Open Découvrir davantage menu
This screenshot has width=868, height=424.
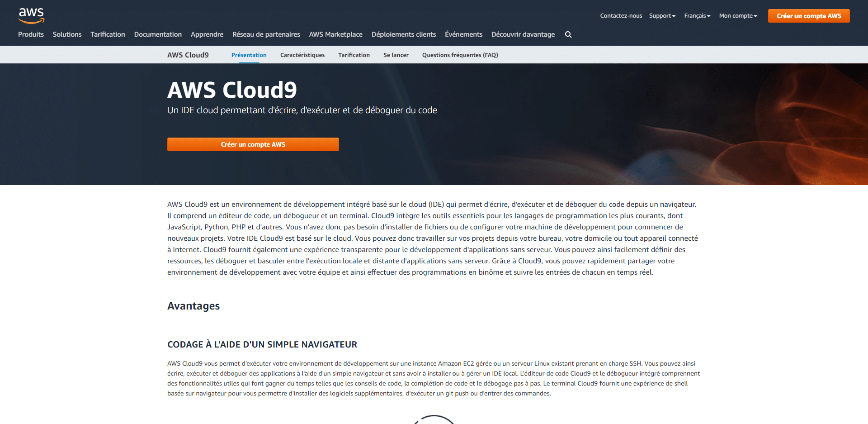click(x=523, y=34)
